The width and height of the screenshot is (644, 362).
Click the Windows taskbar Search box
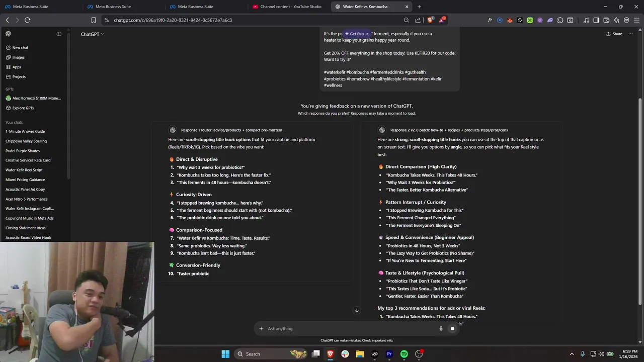tap(271, 354)
